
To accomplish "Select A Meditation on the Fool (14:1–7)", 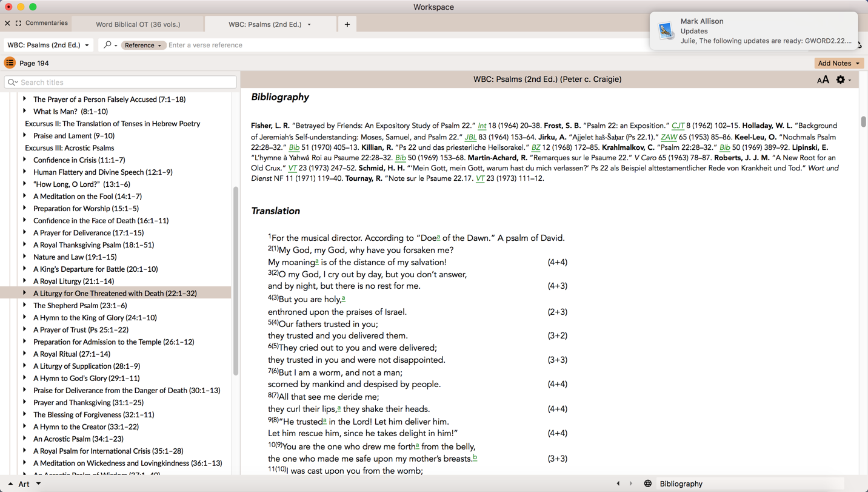I will pyautogui.click(x=87, y=196).
